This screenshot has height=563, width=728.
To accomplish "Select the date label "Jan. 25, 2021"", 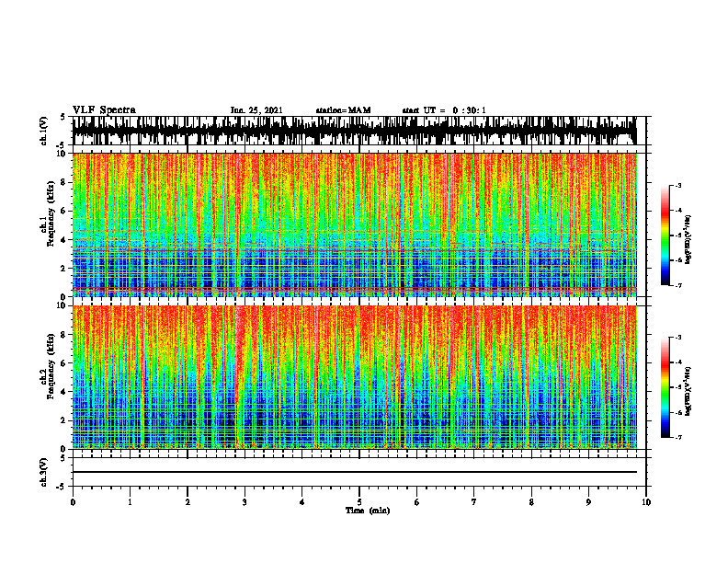I will (256, 110).
